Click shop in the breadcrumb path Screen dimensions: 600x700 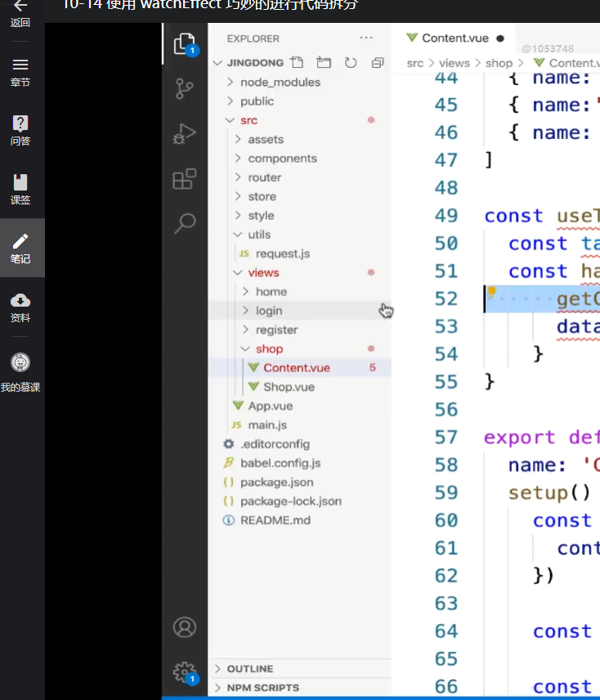click(x=499, y=63)
